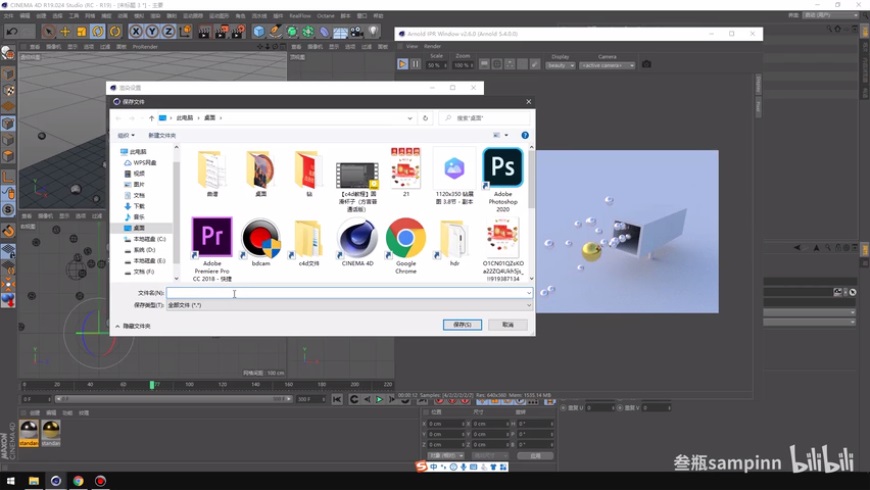Click the Undo arrow in Cinema 4D toolbar

[12, 32]
